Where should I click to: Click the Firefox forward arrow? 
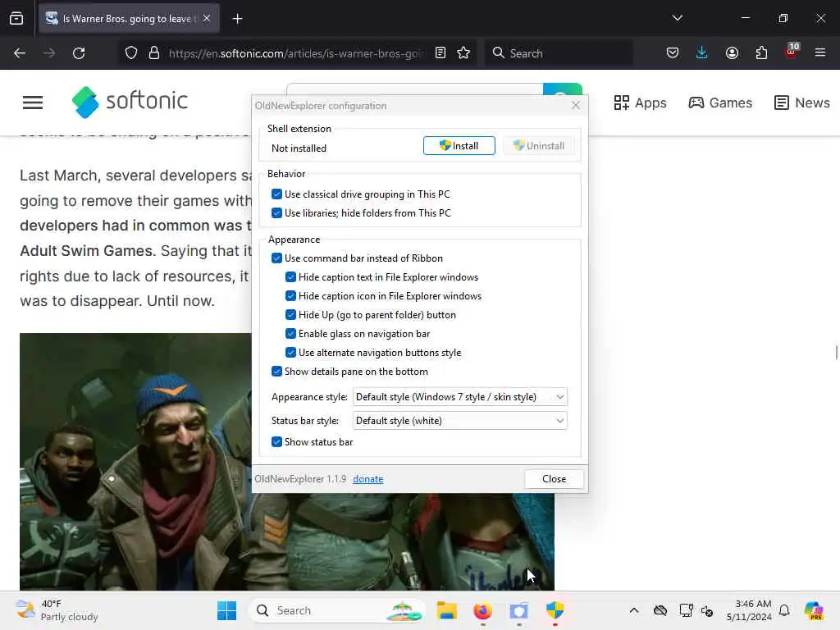[48, 53]
